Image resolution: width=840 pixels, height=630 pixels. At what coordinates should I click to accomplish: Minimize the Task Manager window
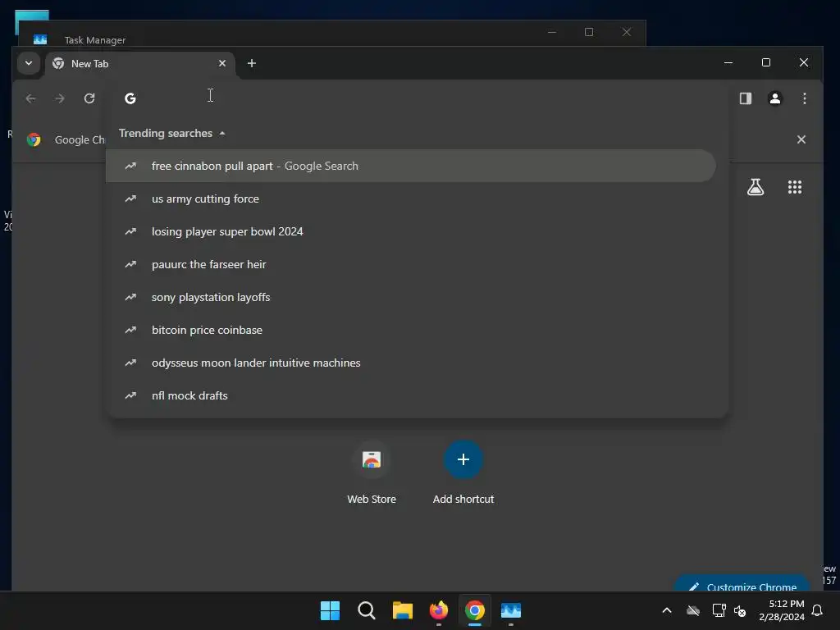tap(552, 32)
